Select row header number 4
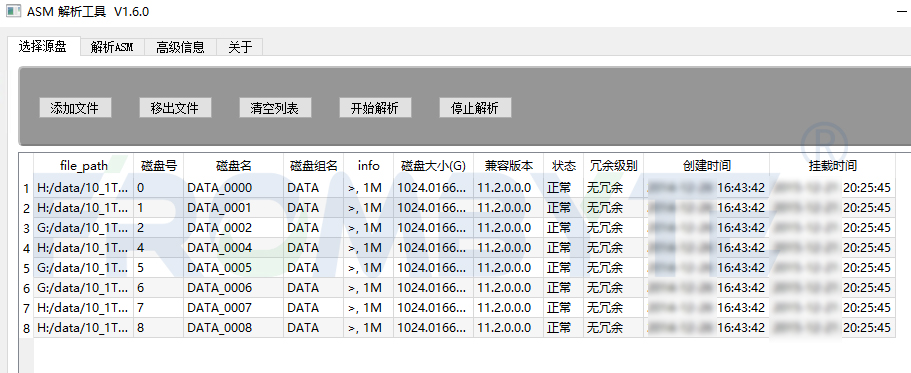Image resolution: width=911 pixels, height=373 pixels. click(x=26, y=248)
